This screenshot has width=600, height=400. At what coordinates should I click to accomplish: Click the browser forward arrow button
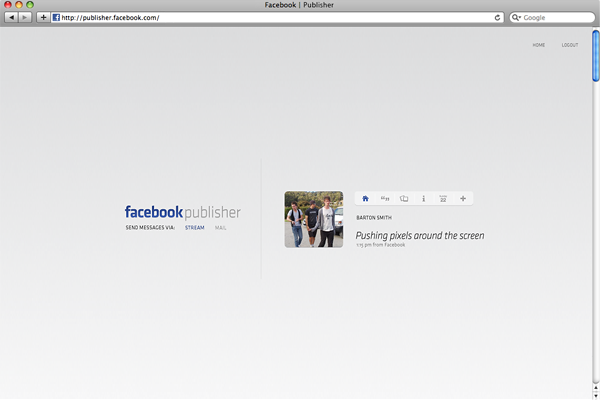coord(26,18)
